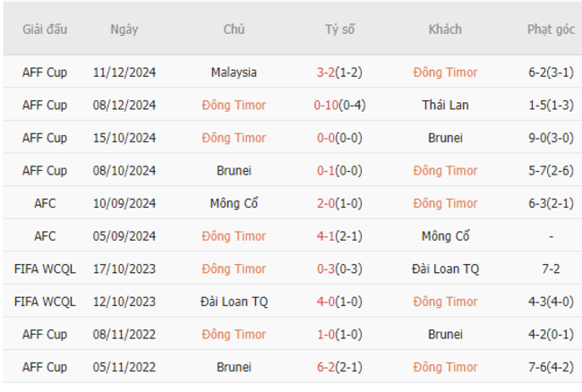Viewport: 582px width, 392px height.
Task: Select the 0-10 score against Thái Lan
Action: point(326,106)
